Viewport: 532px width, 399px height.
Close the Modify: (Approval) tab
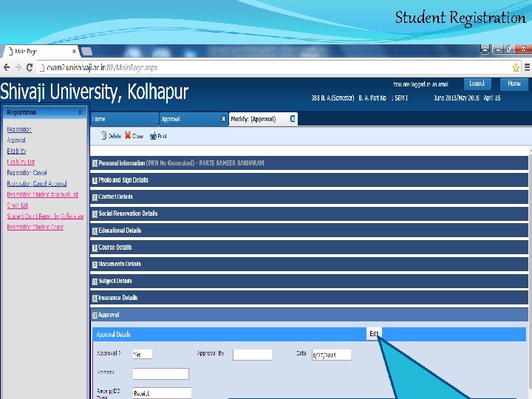(x=293, y=118)
